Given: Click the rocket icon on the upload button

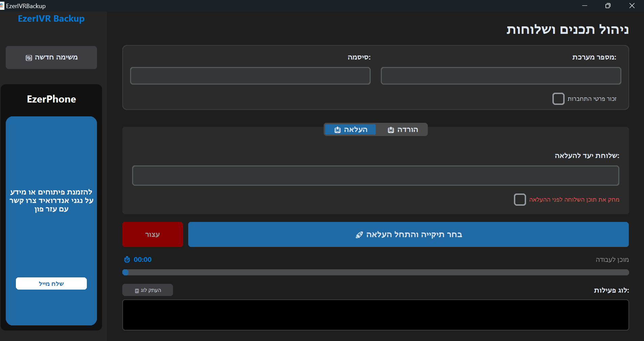Looking at the screenshot, I should click(359, 235).
